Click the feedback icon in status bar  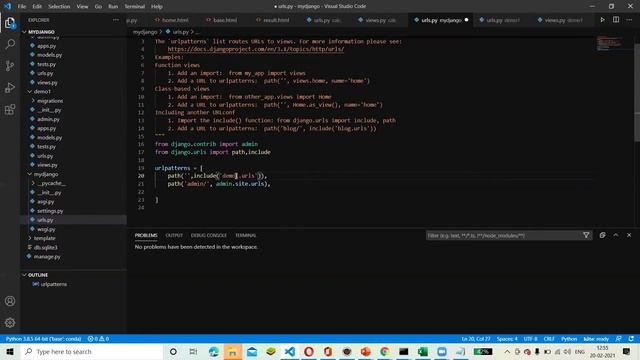click(619, 339)
